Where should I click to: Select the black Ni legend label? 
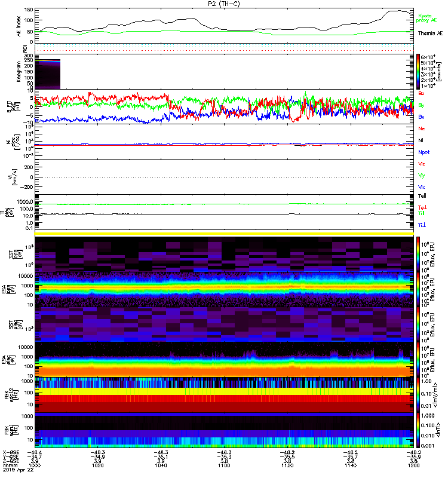421,140
